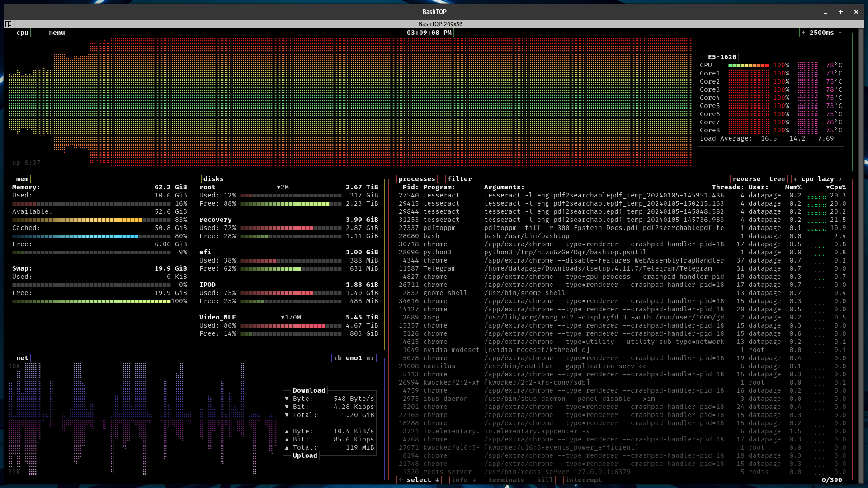Click left arrow before cpu lazy sorting

(795, 179)
